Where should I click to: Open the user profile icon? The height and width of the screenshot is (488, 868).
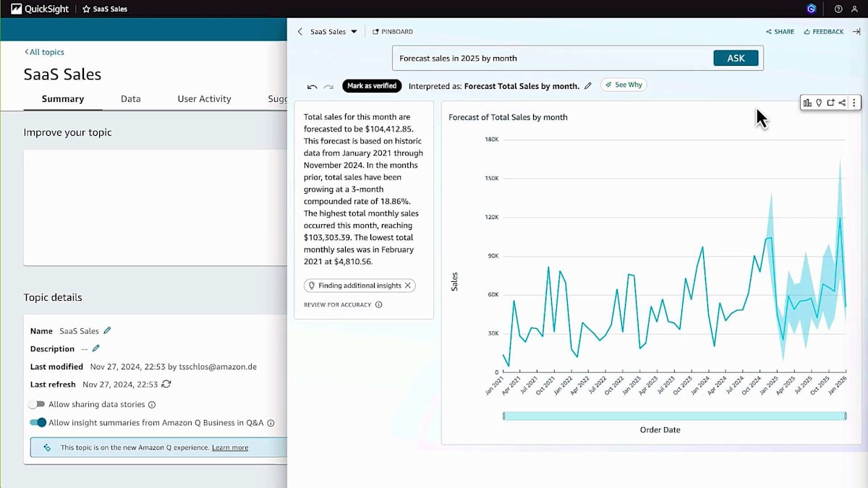(856, 9)
